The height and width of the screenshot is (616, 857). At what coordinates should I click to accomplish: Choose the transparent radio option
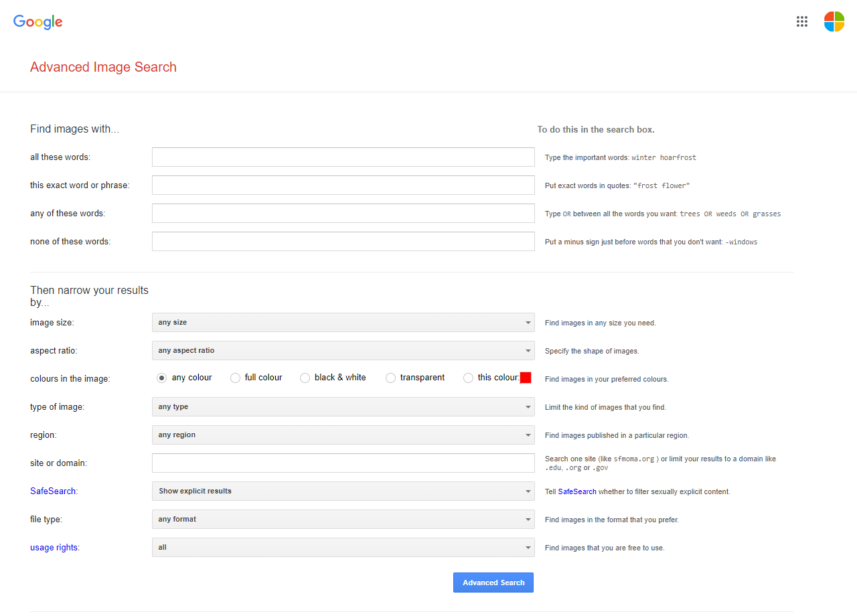click(390, 378)
